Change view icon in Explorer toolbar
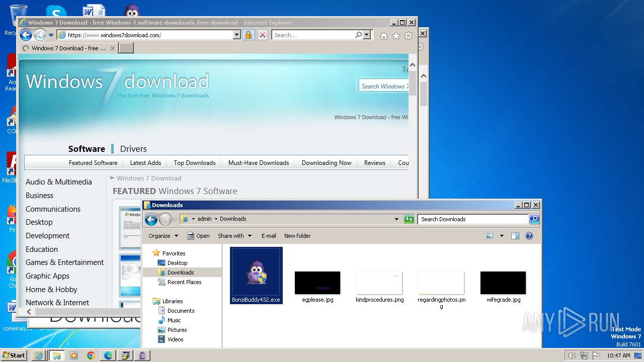 tap(490, 236)
